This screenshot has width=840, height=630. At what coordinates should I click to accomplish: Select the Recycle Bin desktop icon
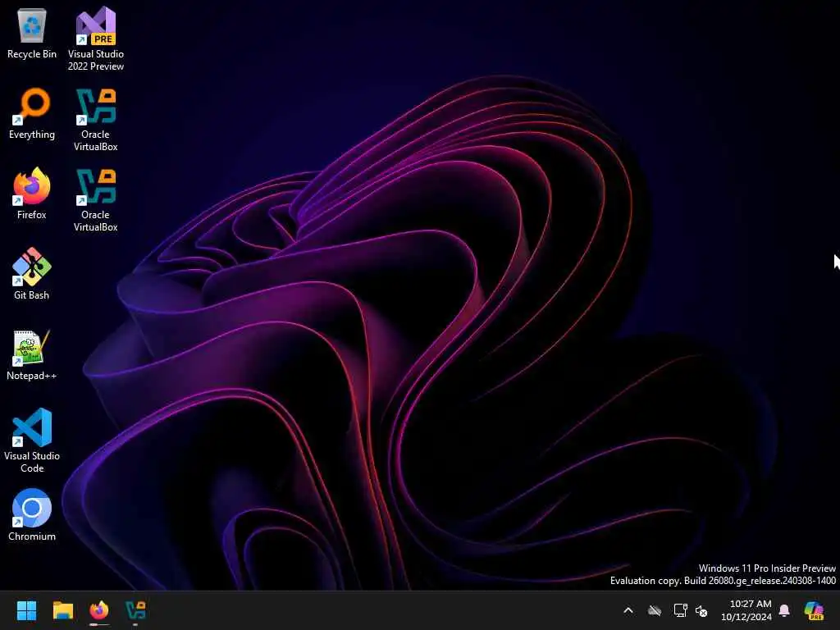click(32, 33)
